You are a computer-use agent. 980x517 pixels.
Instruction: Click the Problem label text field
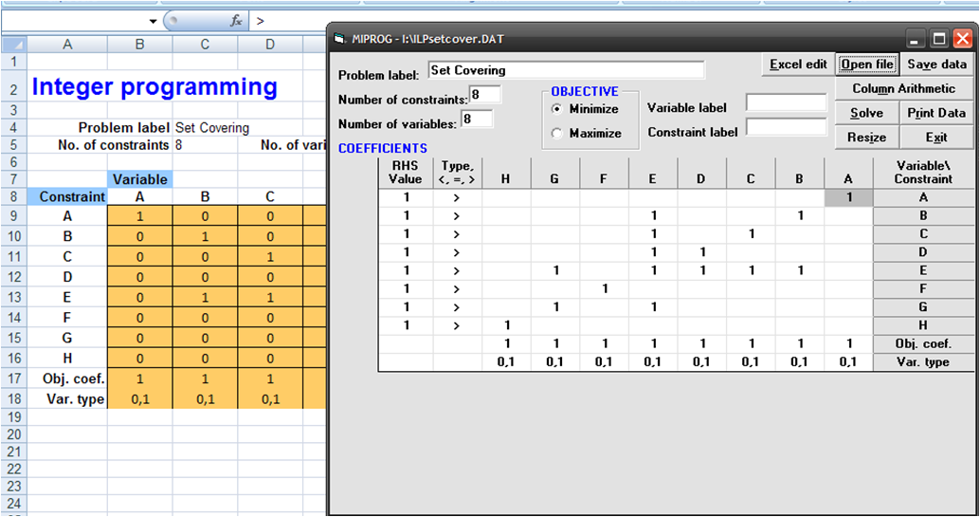pos(566,70)
